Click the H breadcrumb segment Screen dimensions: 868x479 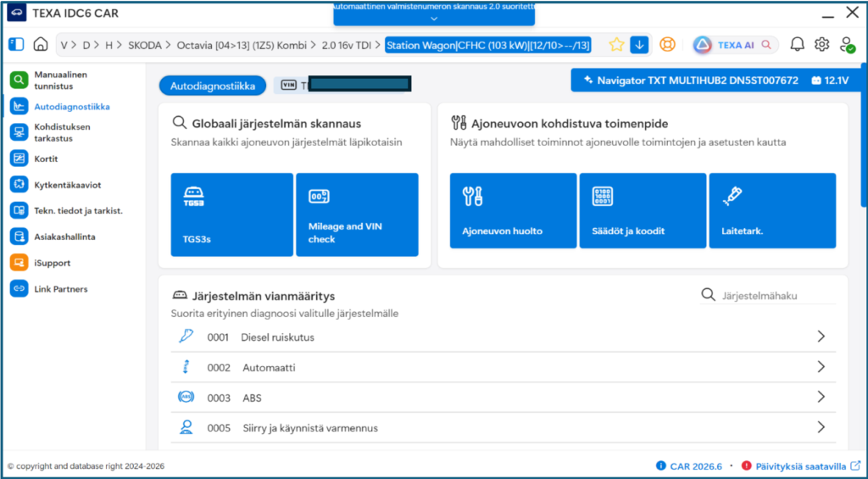coord(108,46)
